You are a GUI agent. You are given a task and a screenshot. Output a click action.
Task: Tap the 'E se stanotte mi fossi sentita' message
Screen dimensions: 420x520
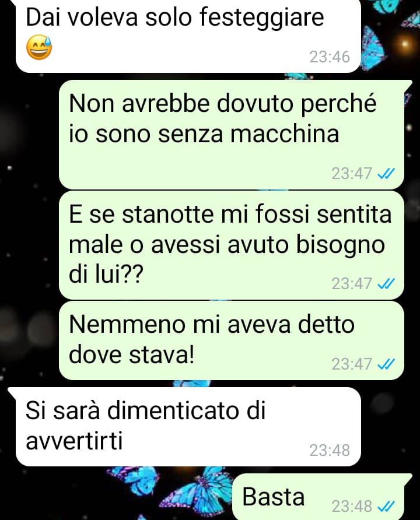pos(232,245)
